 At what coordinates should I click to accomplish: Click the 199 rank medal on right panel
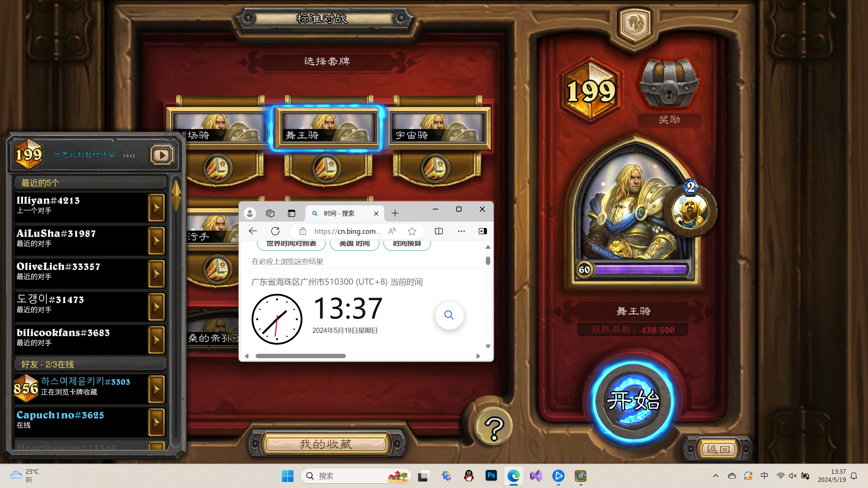pyautogui.click(x=591, y=91)
